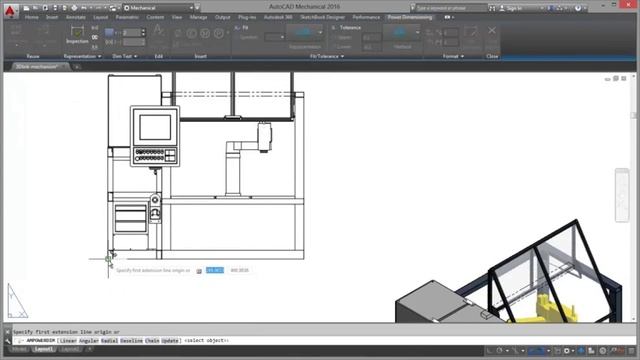Image resolution: width=640 pixels, height=360 pixels.
Task: Click the highlighted dynamic input coordinate field
Action: pos(215,270)
